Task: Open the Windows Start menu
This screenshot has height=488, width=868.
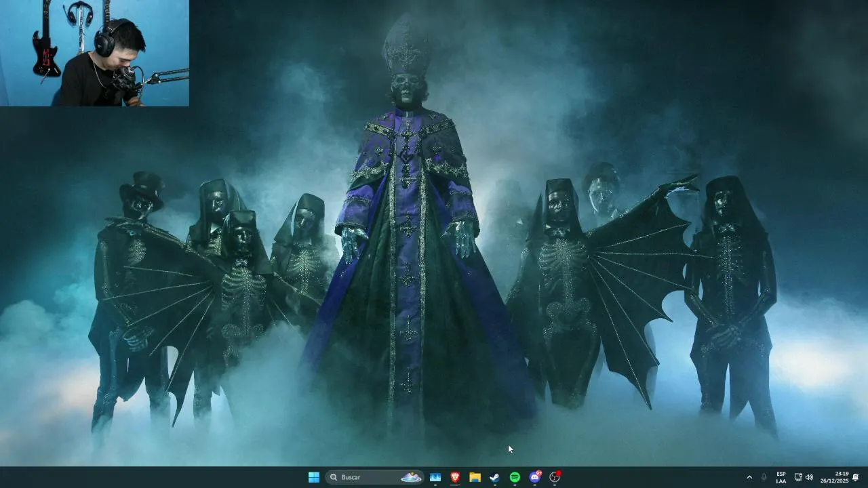Action: [x=314, y=477]
